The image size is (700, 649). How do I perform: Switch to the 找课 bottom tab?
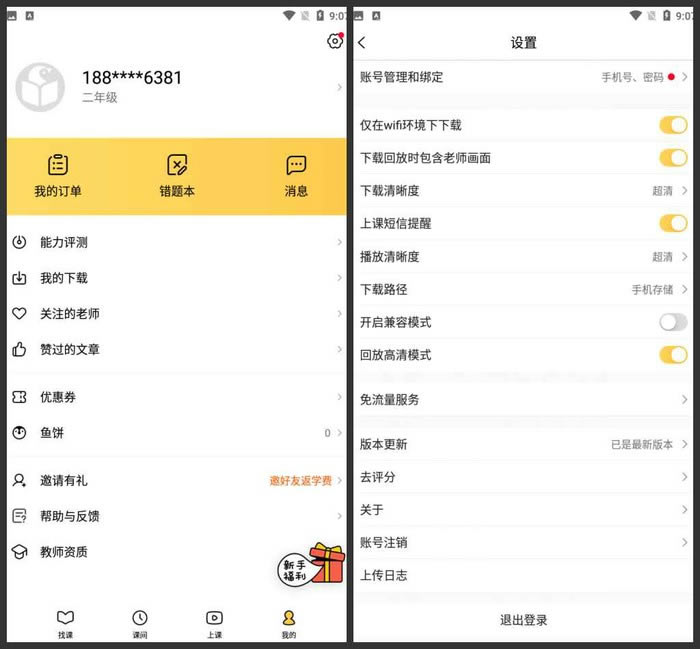[x=65, y=624]
